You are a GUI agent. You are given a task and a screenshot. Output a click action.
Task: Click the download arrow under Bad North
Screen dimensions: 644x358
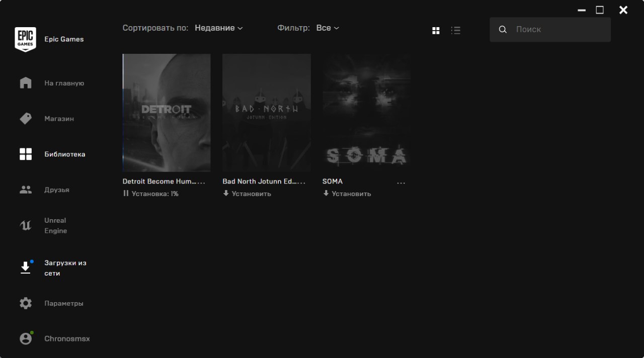point(226,194)
